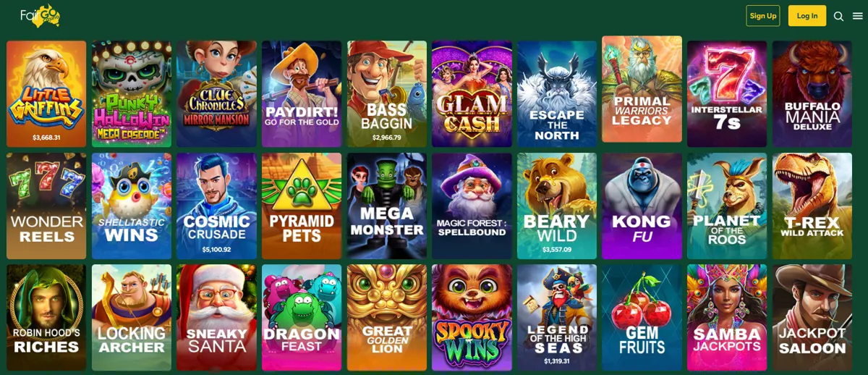This screenshot has height=375, width=868.
Task: Select the Glam Cash game thumbnail
Action: pos(472,94)
